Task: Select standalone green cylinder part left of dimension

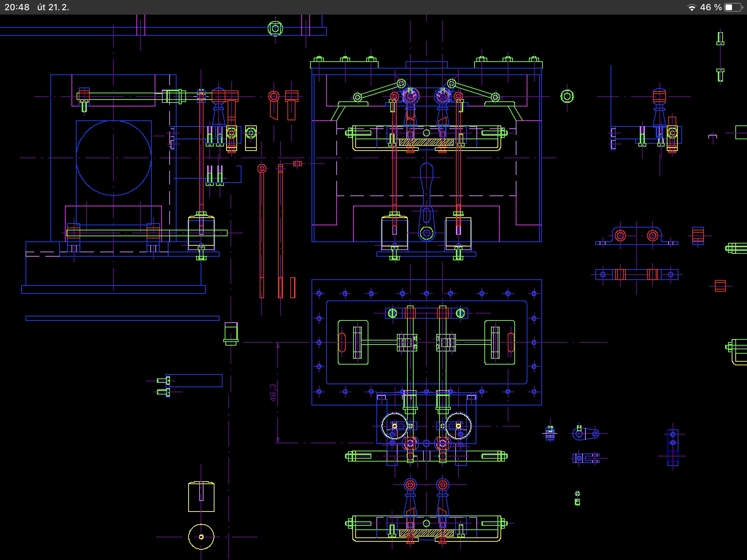Action: click(x=231, y=334)
